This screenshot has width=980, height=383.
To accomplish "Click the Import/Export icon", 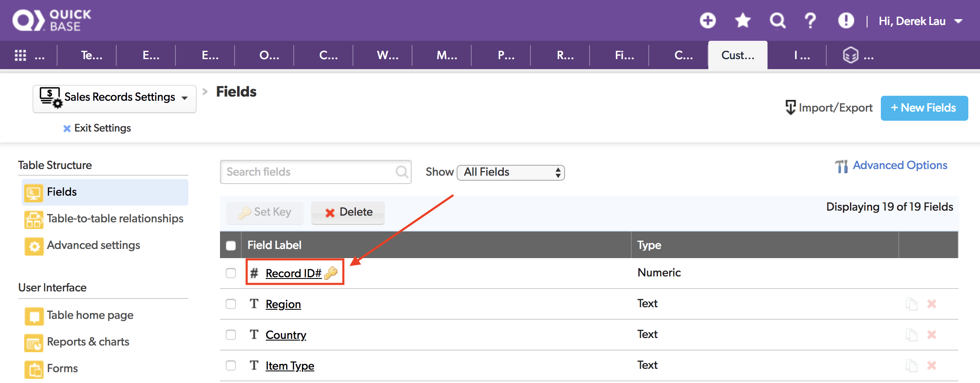I will (791, 107).
